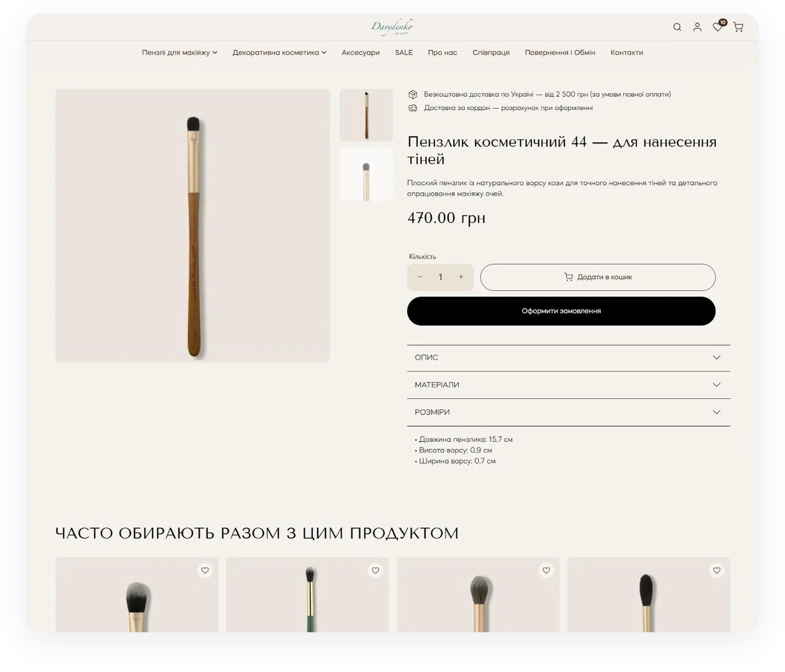Favorite the third recommended brush card
The height and width of the screenshot is (672, 785).
pos(546,570)
